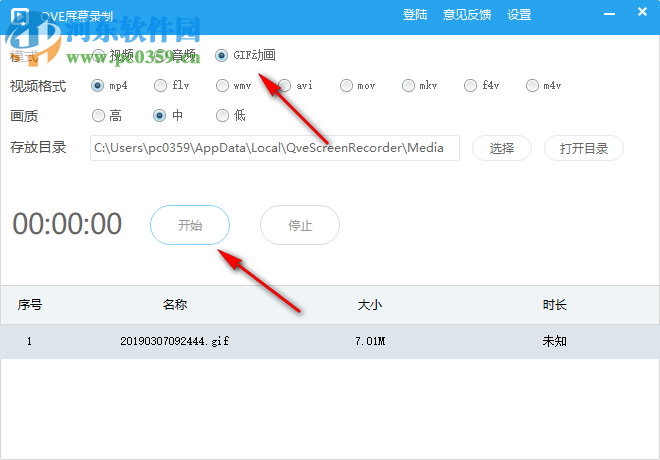Open 设置 settings
The width and height of the screenshot is (660, 460).
pyautogui.click(x=519, y=15)
